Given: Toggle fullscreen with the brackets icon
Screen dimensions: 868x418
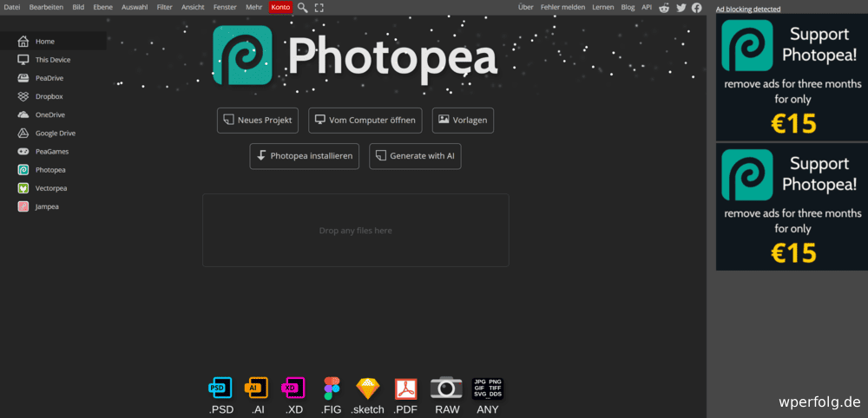Looking at the screenshot, I should coord(319,8).
